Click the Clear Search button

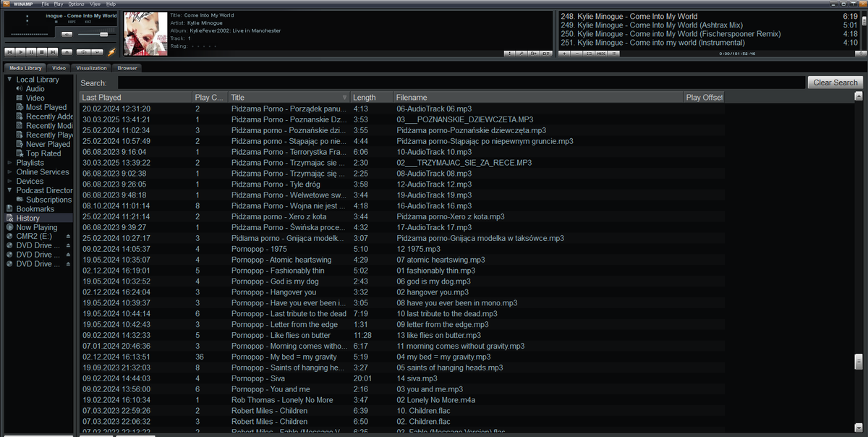click(x=835, y=82)
